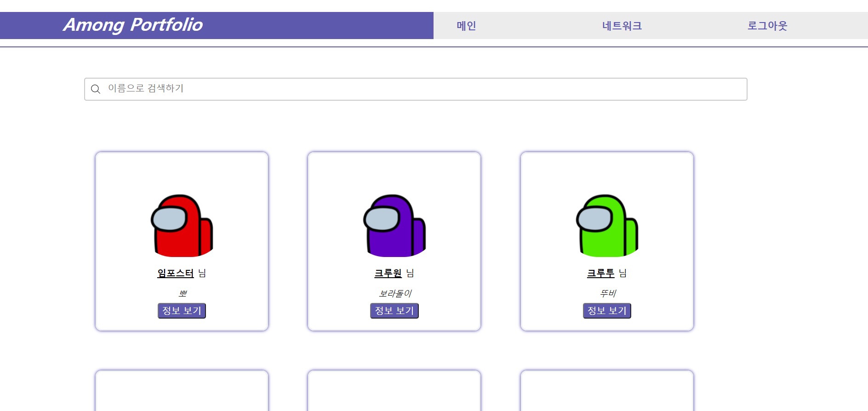This screenshot has height=411, width=868.
Task: Open the 크루원 name link
Action: click(388, 273)
